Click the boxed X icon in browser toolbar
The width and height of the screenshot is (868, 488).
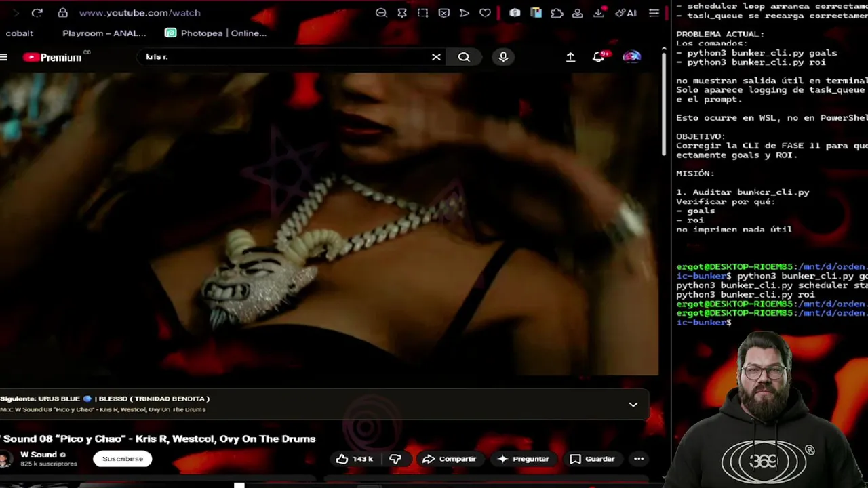[443, 13]
